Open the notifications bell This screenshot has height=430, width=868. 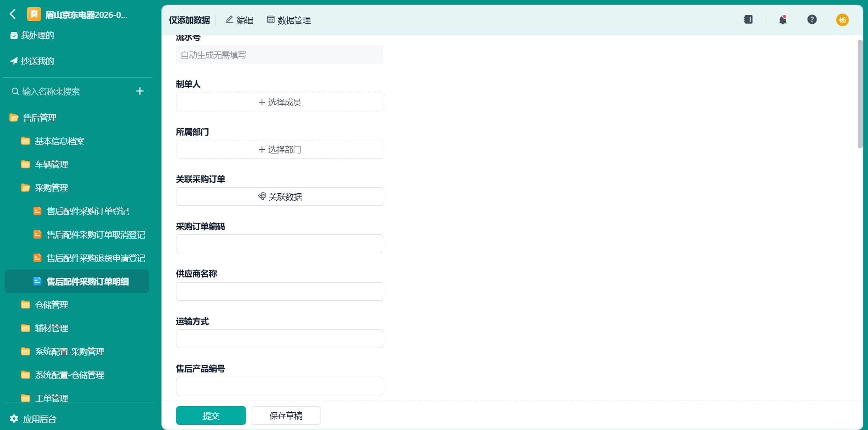click(783, 20)
